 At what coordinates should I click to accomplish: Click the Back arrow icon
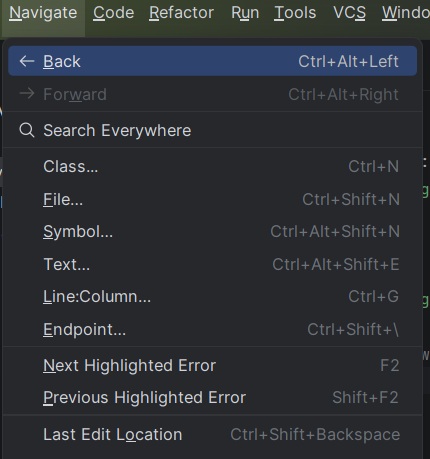tap(27, 61)
